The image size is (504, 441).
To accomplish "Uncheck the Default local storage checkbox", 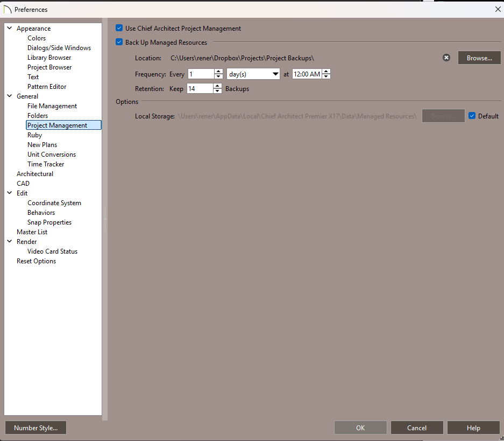I will pos(472,116).
